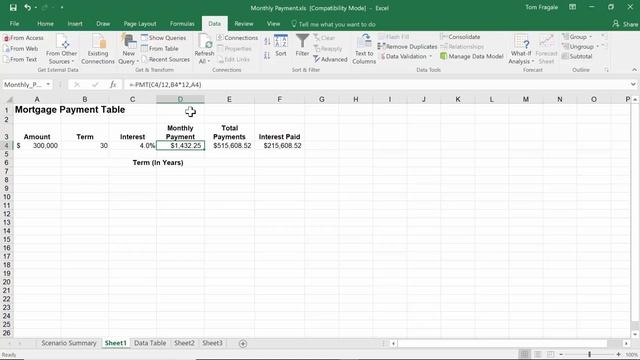Click into the formula bar with PMT formula
The width and height of the screenshot is (640, 360).
pos(376,84)
